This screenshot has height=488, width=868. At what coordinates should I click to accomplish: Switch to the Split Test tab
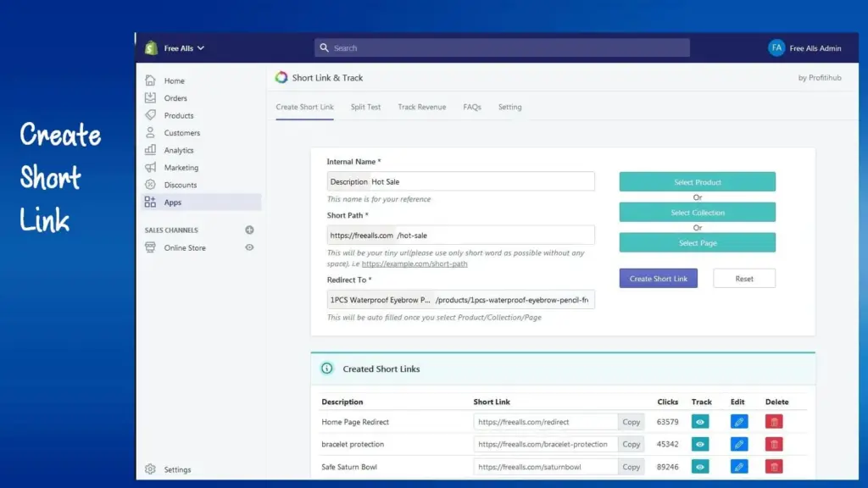point(365,107)
